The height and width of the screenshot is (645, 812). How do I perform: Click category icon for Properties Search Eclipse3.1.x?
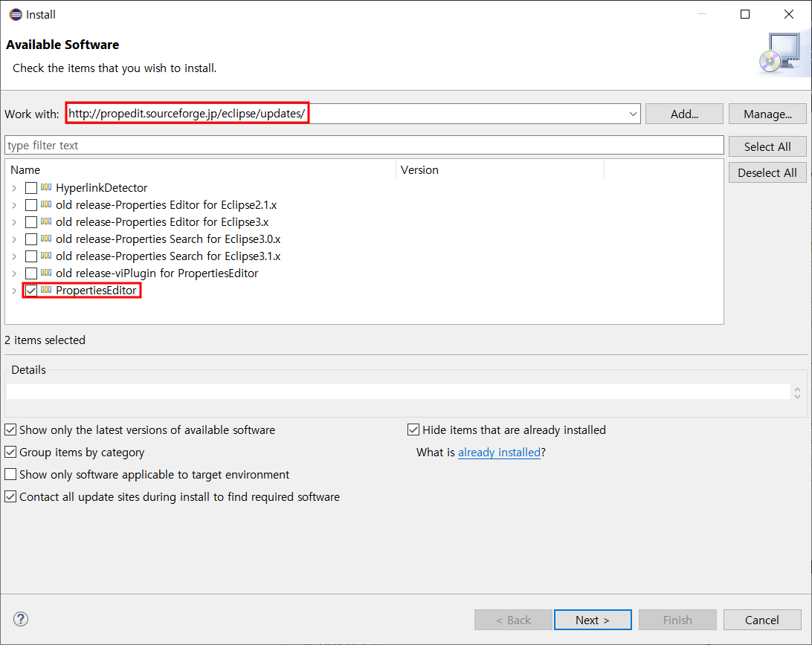click(46, 255)
